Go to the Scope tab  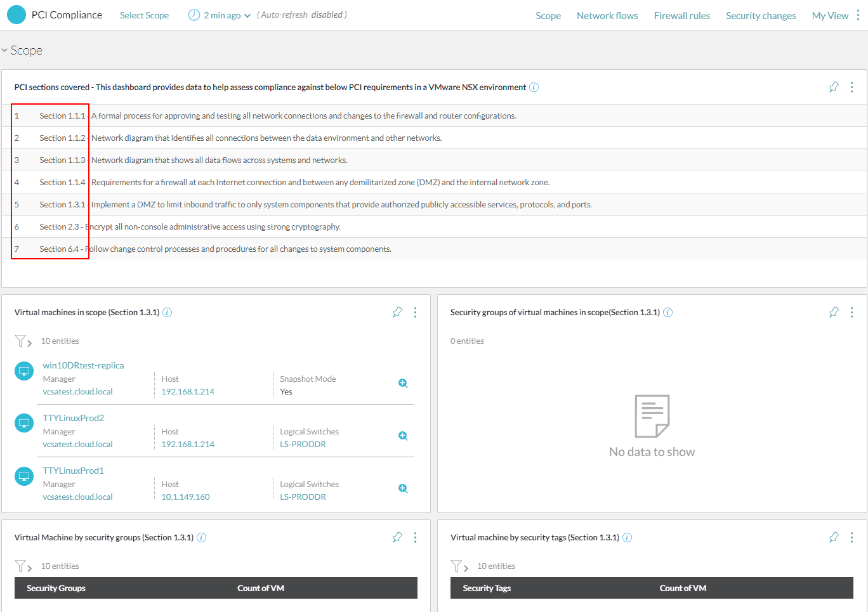click(x=548, y=16)
